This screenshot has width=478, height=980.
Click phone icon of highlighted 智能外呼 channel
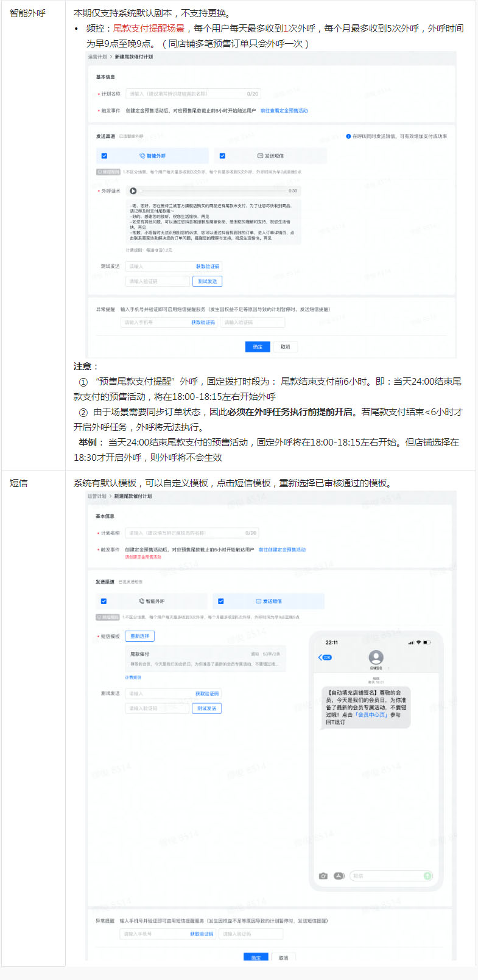[142, 156]
